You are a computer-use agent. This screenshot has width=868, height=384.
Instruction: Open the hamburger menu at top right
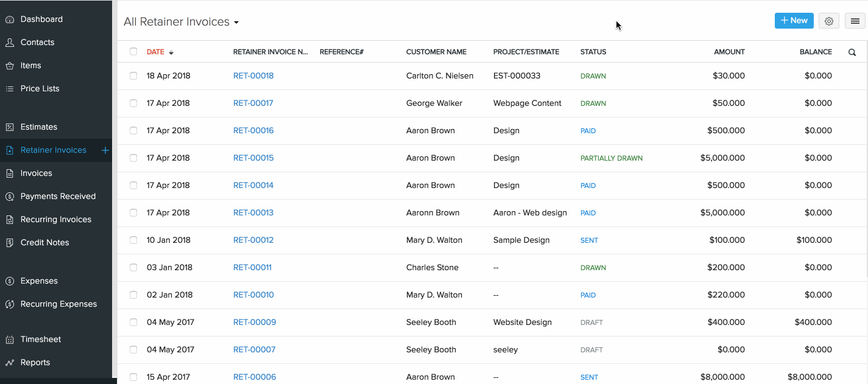(x=855, y=21)
